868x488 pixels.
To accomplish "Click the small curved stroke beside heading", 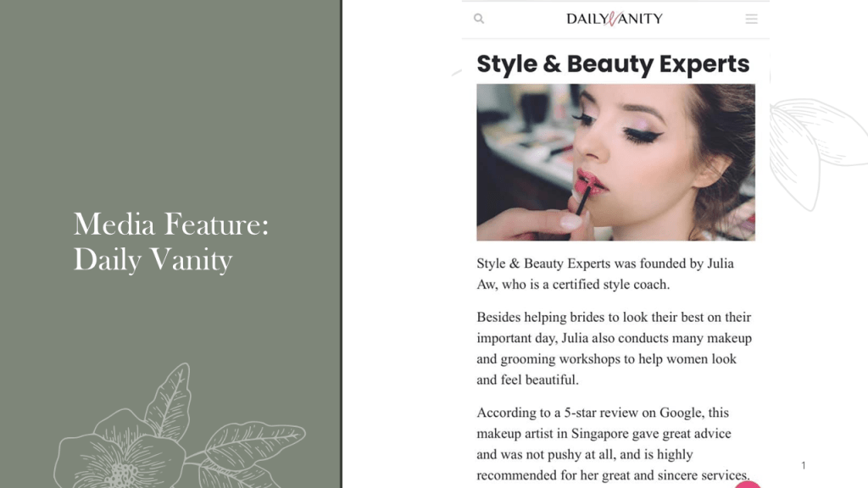I will (x=457, y=73).
